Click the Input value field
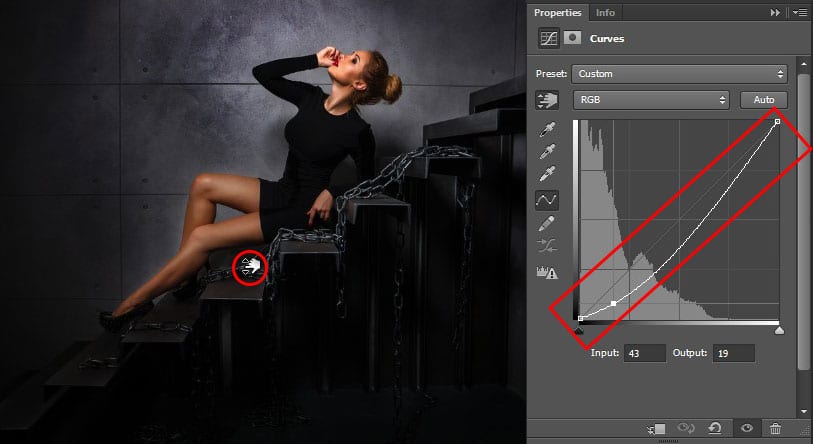The width and height of the screenshot is (813, 444). pos(644,353)
